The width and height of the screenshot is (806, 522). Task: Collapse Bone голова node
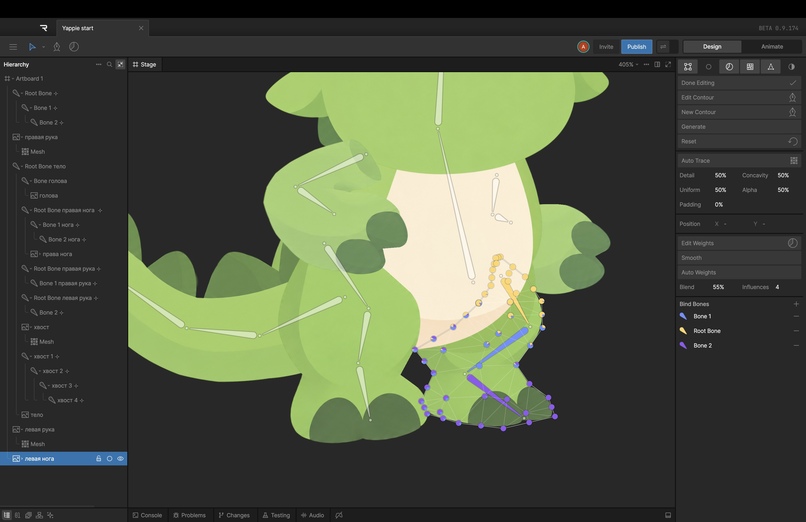[x=31, y=181]
